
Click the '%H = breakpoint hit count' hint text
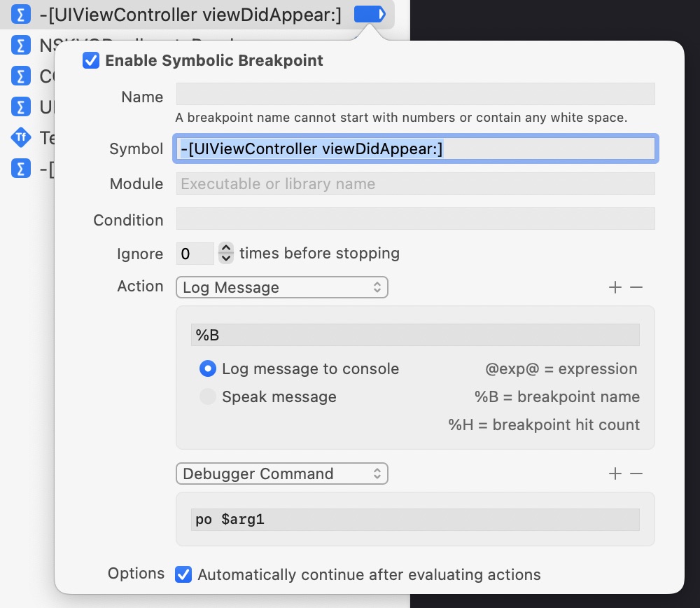click(x=544, y=424)
